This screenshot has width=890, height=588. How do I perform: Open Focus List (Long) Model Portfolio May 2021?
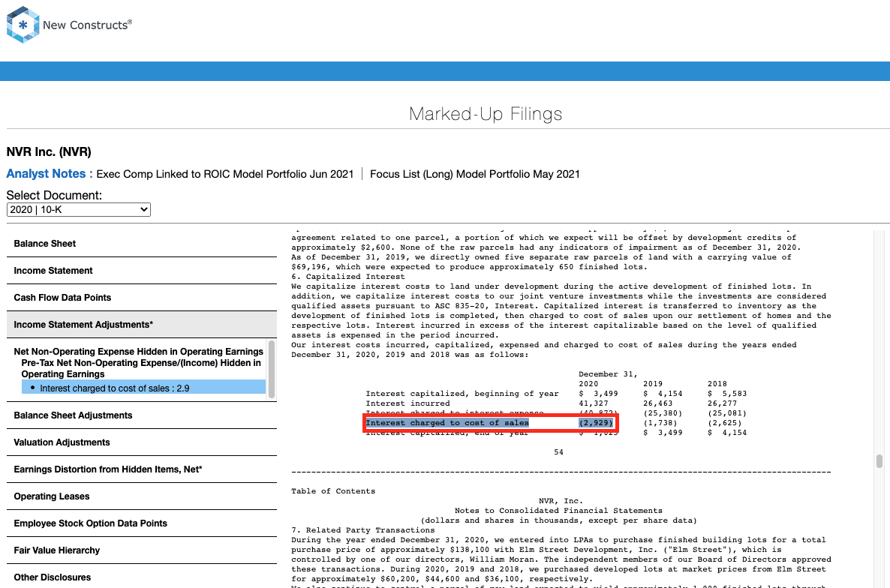tap(474, 174)
